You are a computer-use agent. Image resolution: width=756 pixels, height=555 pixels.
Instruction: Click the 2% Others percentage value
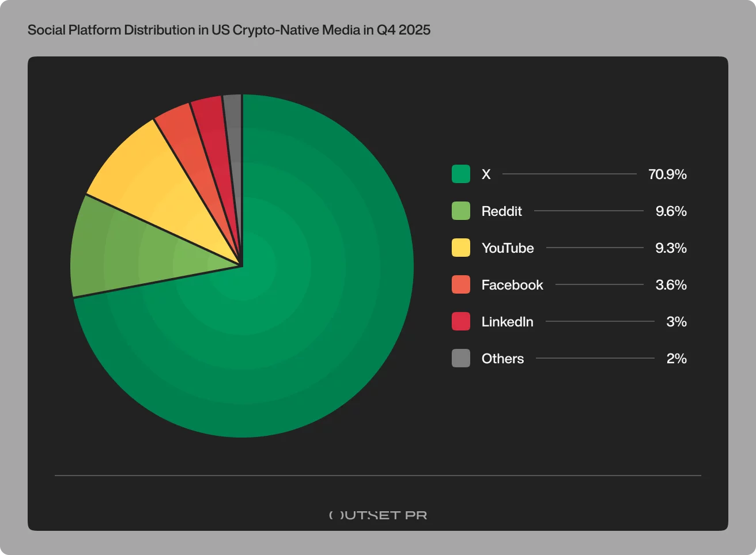[676, 358]
